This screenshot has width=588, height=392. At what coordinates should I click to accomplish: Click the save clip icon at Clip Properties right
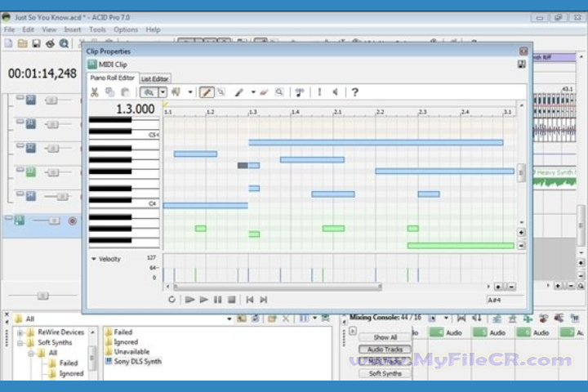point(522,65)
